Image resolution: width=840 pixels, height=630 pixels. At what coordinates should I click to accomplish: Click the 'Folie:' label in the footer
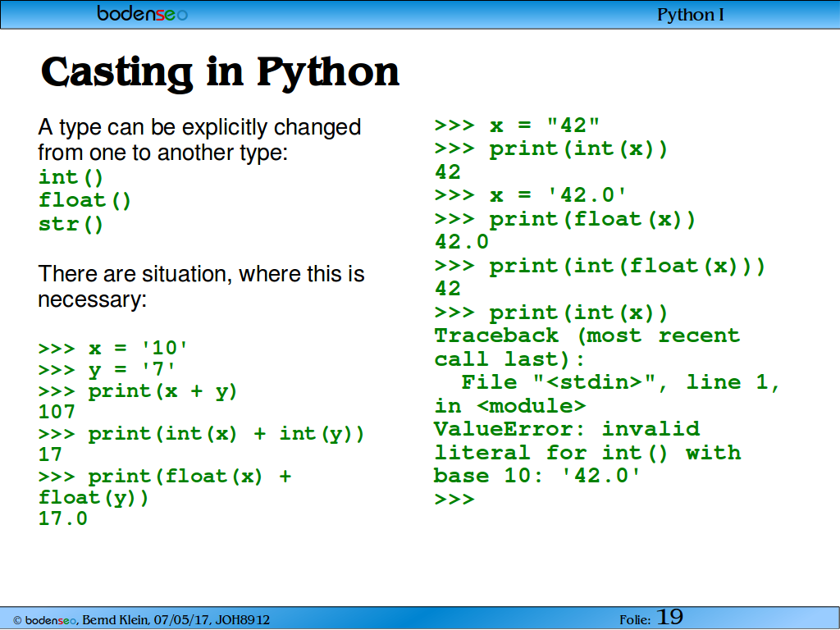tap(635, 620)
